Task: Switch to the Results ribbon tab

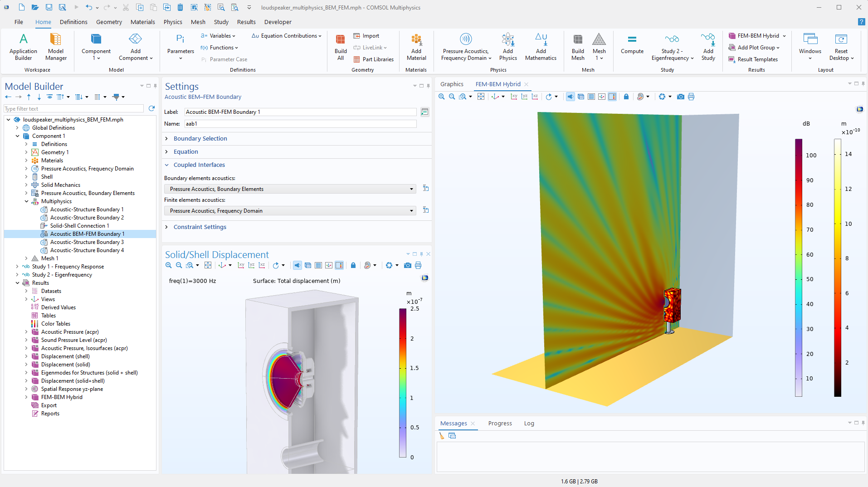Action: point(246,22)
